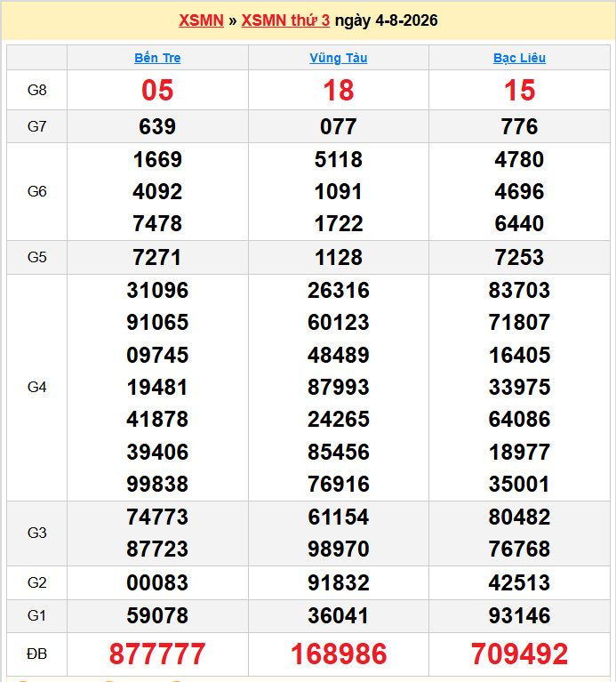Click the G2 row label

[37, 582]
